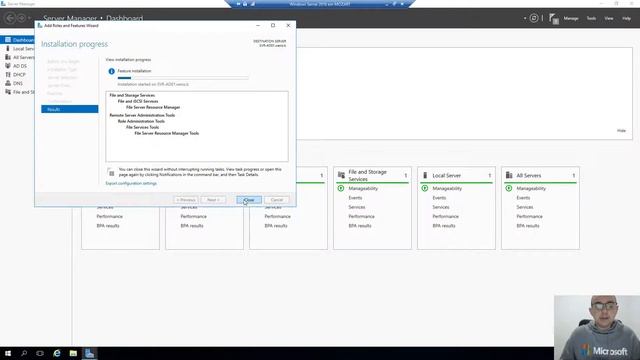
Task: Select All Servers icon in sidebar
Action: (8, 57)
